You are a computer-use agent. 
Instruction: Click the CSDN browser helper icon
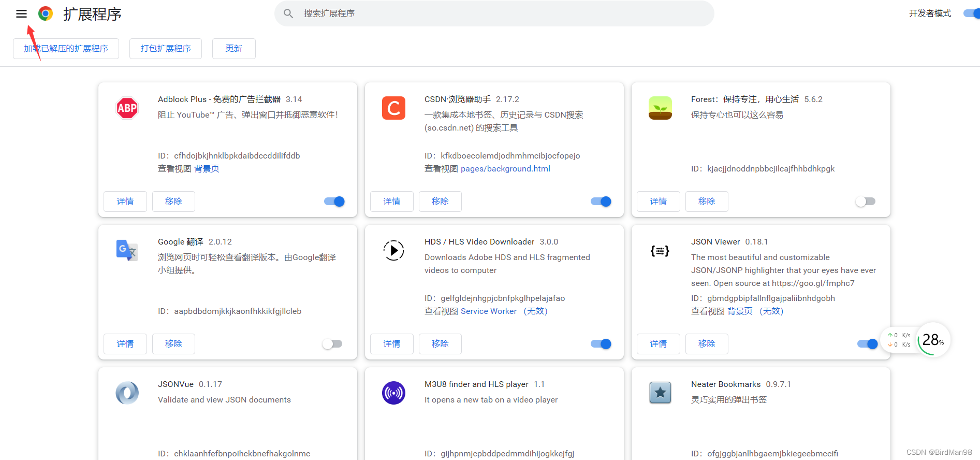tap(393, 108)
